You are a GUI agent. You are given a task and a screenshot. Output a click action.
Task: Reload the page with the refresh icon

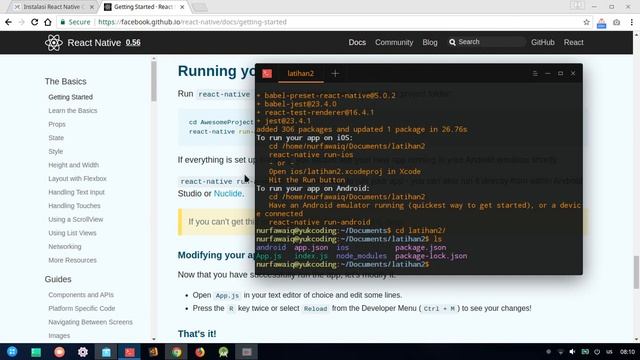[34, 22]
